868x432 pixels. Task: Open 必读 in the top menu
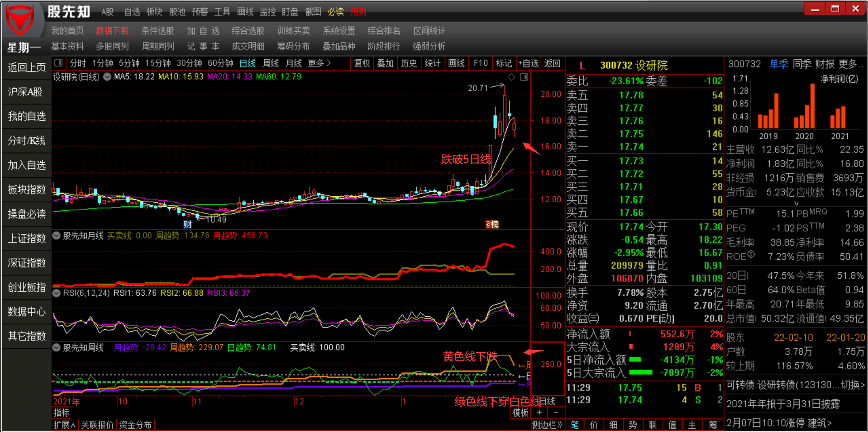[x=336, y=12]
